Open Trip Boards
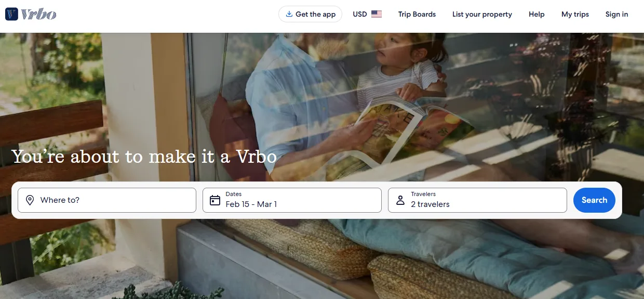The image size is (644, 299). [417, 14]
